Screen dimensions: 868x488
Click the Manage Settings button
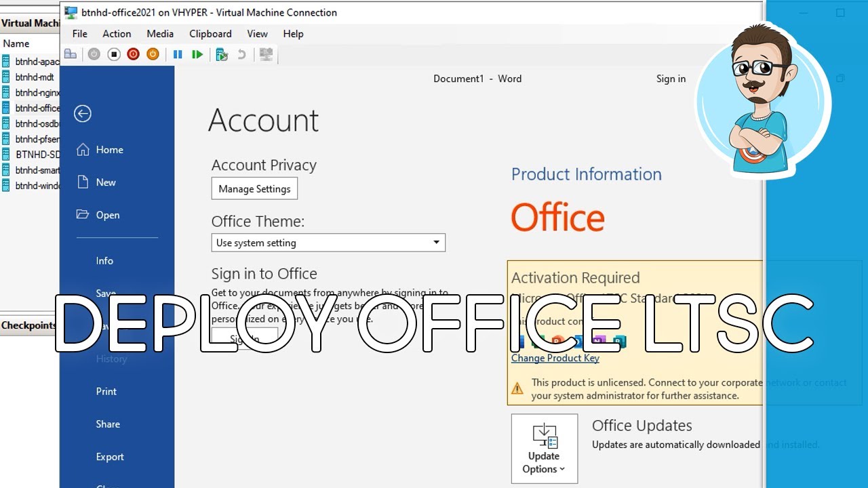click(x=254, y=189)
